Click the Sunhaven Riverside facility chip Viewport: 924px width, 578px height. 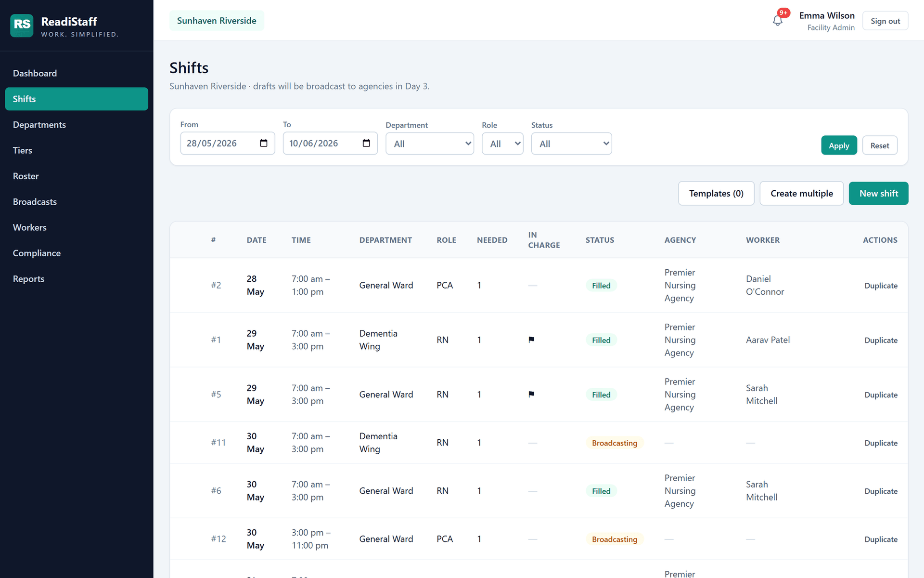tap(217, 21)
